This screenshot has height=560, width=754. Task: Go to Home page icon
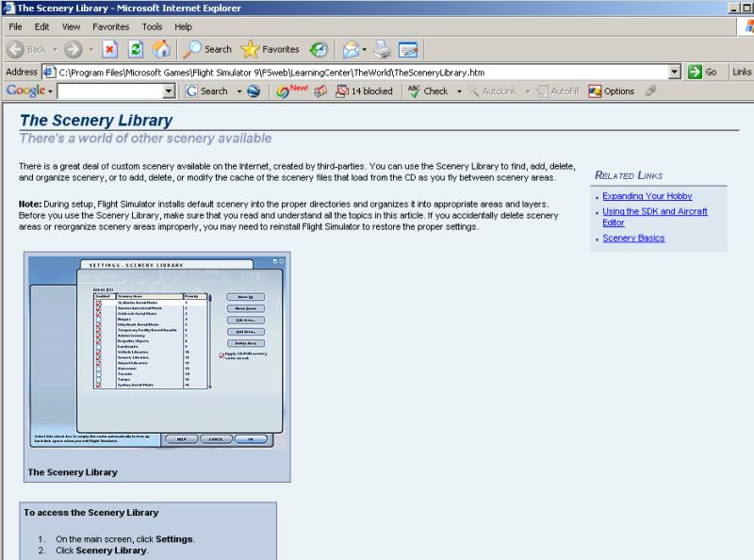click(x=161, y=50)
